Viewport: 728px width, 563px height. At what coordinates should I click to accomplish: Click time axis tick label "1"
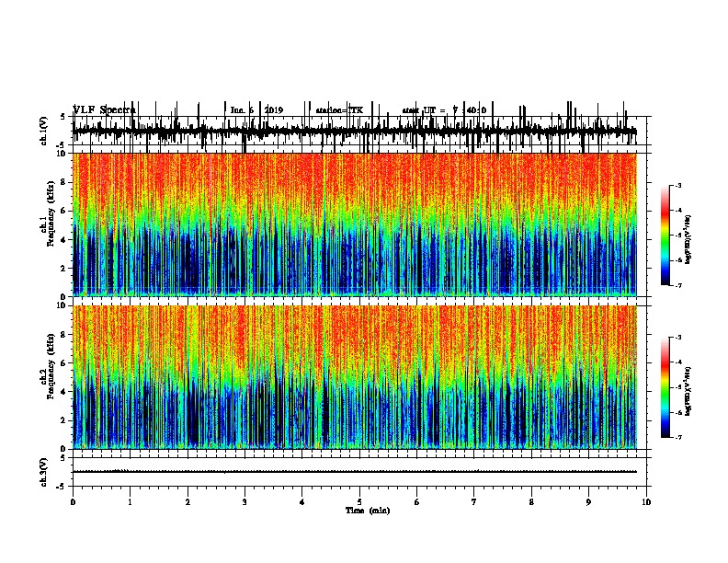[130, 502]
